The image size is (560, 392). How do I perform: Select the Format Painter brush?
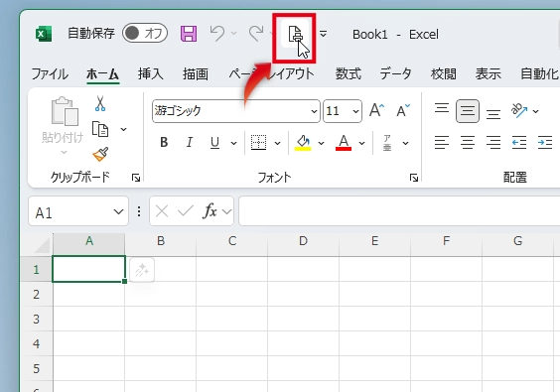pos(100,154)
